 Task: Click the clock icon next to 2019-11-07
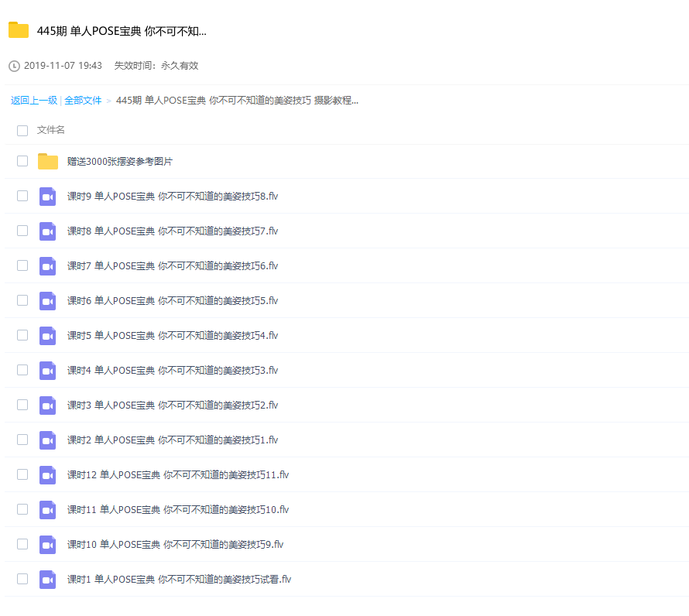[x=14, y=66]
